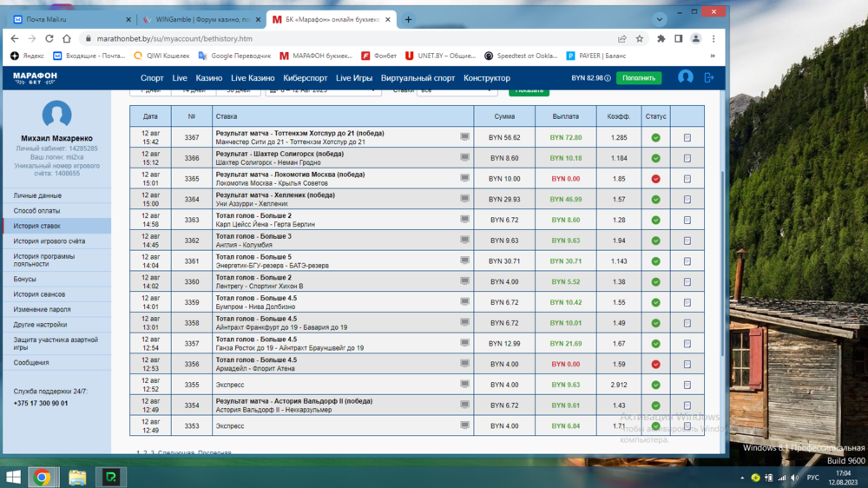
Task: Open История игрового счёта in sidebar
Action: coord(49,241)
